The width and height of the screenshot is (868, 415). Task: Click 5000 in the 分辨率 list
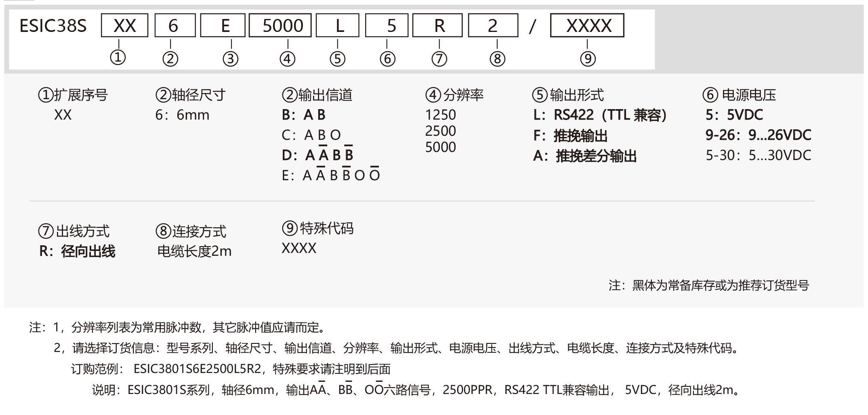[x=440, y=147]
